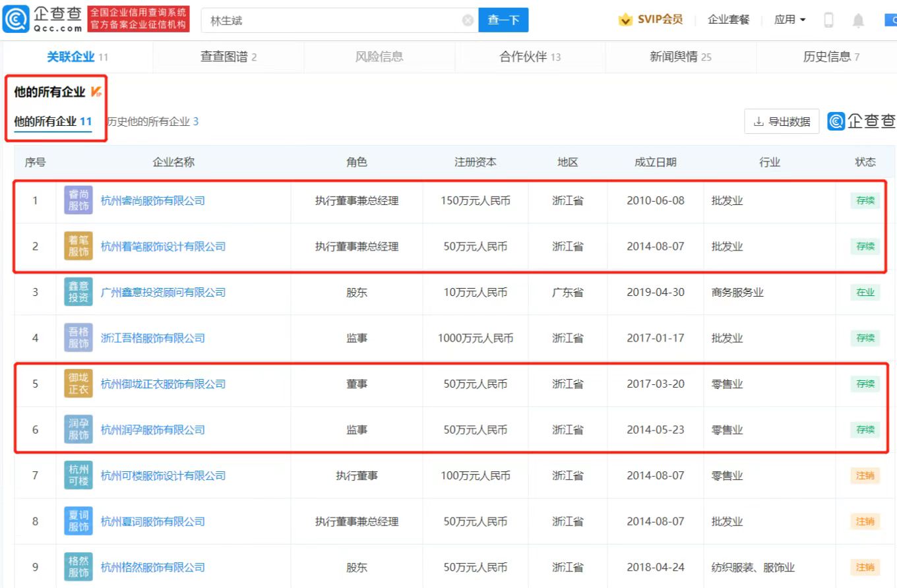Screen dimensions: 897x588
Task: Click the 2018-04-24 founding date cell
Action: tap(656, 567)
